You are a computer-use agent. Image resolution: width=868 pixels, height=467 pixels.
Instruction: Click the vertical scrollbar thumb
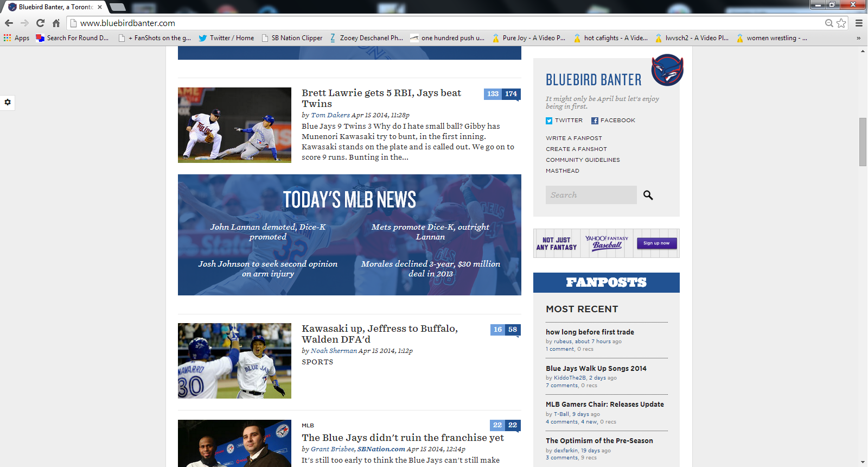point(863,142)
